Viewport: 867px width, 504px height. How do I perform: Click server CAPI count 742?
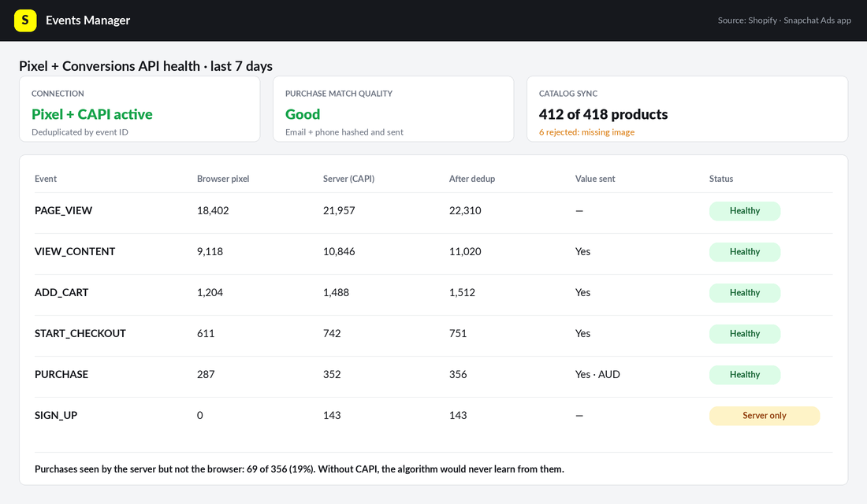point(332,333)
